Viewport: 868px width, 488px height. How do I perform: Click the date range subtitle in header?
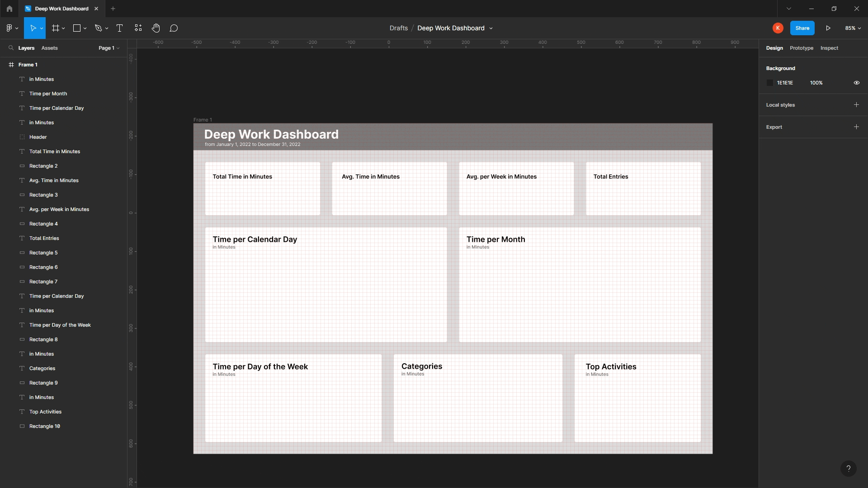(252, 145)
